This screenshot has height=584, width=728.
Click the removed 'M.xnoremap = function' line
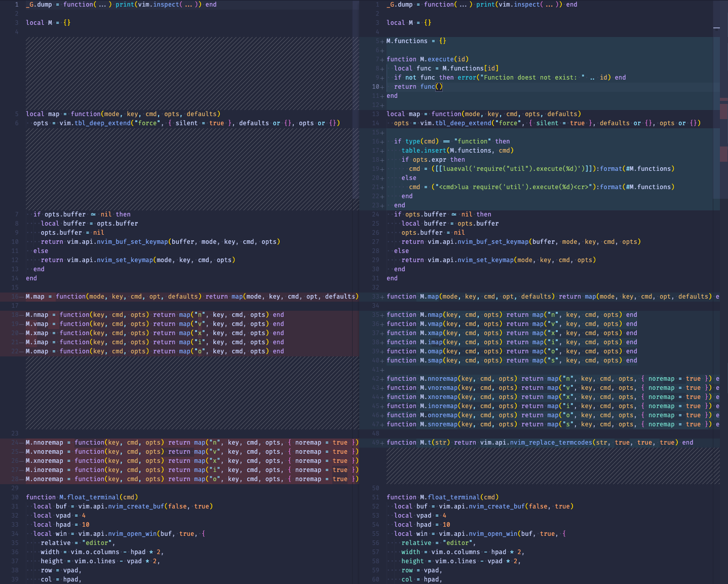click(192, 461)
